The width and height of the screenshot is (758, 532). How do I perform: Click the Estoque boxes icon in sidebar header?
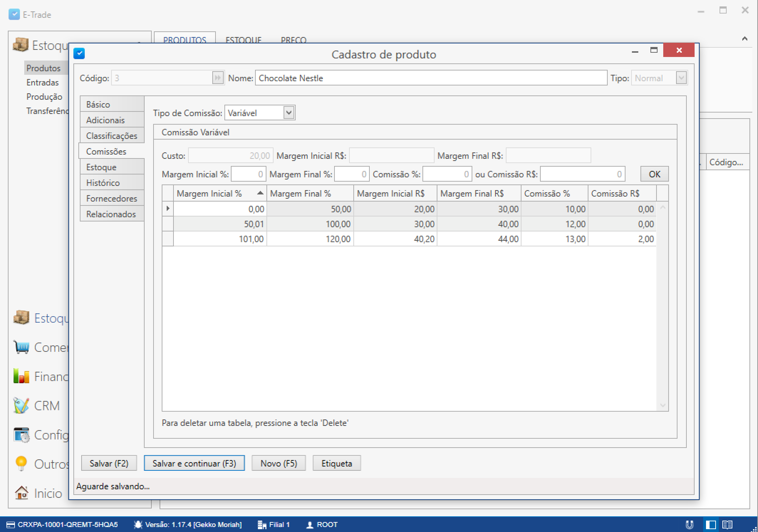(20, 45)
